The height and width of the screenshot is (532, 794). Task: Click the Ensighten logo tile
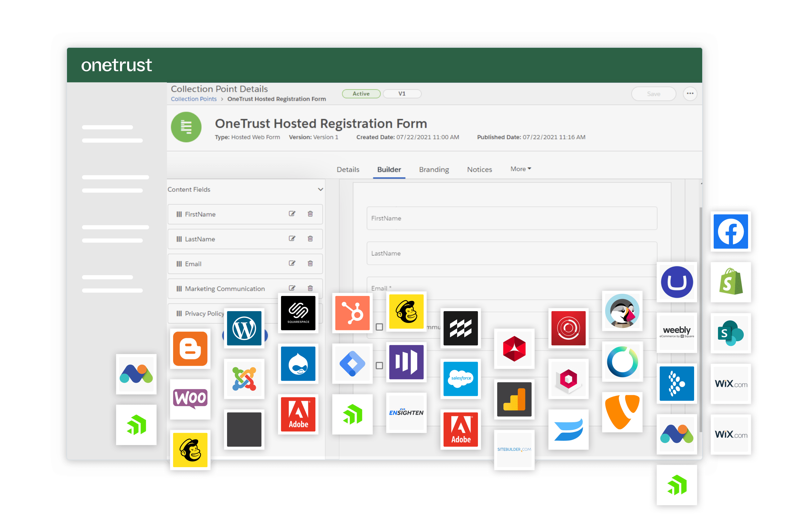point(406,413)
